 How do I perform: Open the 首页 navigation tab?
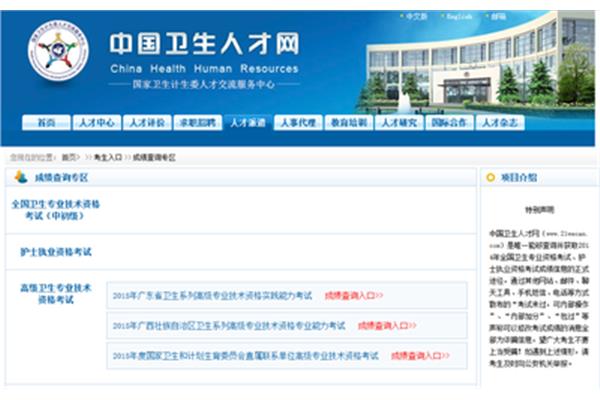[x=46, y=122]
